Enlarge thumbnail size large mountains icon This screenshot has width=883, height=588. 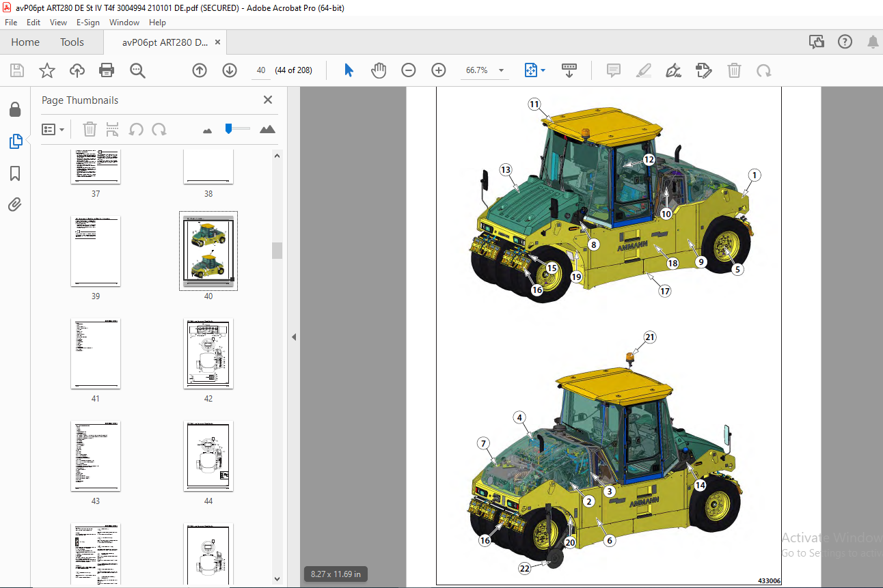click(267, 129)
